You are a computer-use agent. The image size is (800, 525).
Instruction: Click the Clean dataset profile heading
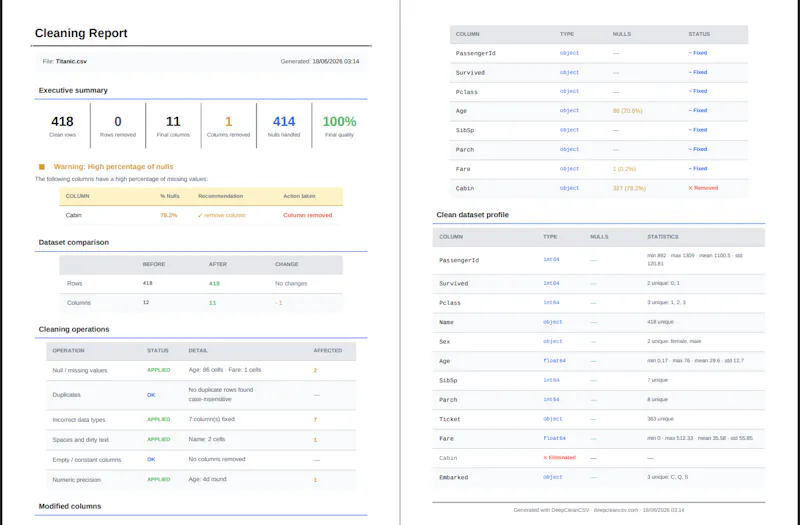click(x=472, y=215)
